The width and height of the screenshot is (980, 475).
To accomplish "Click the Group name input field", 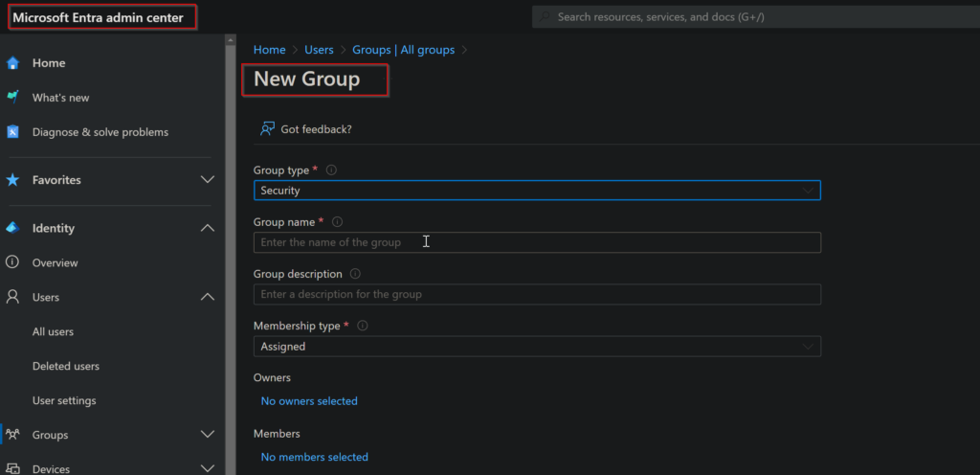I will (x=537, y=242).
